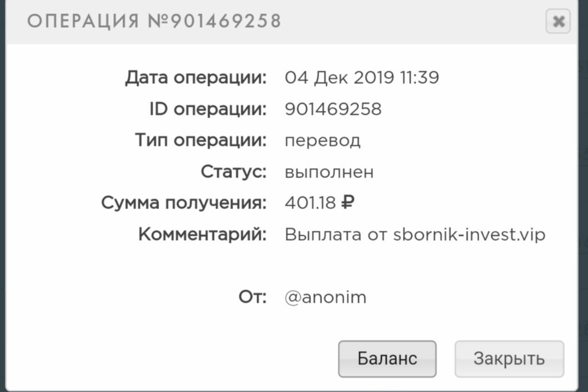588x392 pixels.
Task: Click the sbornik-invest.vip text in the comment
Action: 469,234
